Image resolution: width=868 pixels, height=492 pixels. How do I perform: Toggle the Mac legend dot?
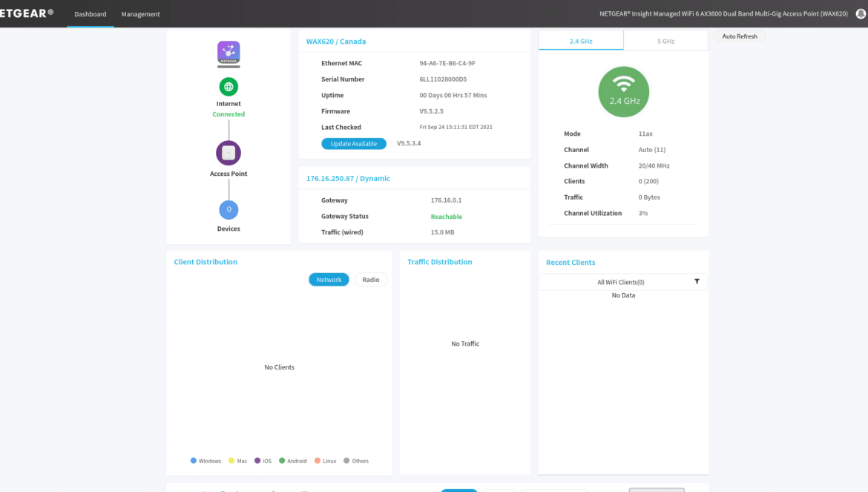point(231,460)
